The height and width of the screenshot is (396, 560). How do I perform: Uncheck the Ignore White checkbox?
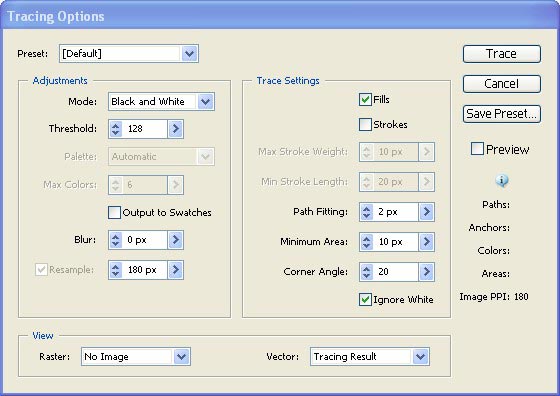point(365,300)
